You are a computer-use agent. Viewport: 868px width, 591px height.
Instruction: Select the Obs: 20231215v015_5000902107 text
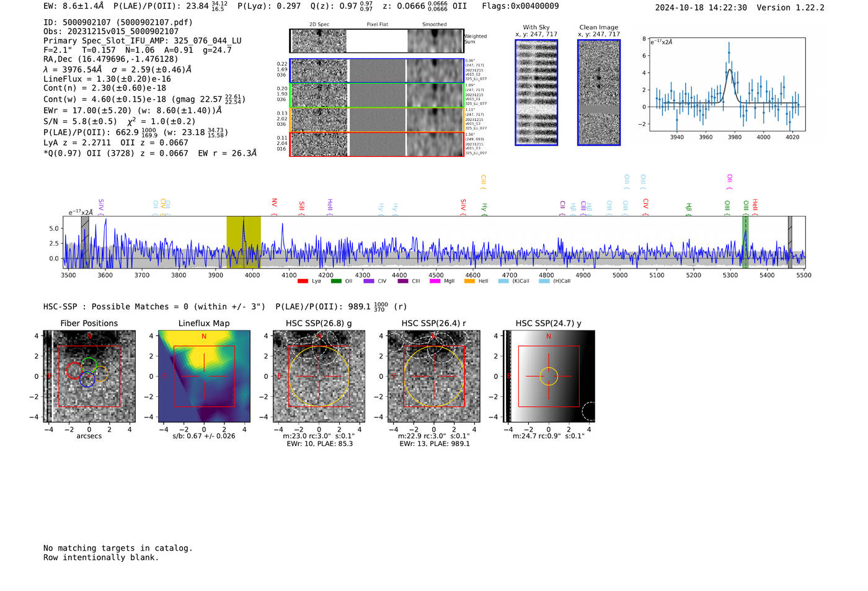click(x=111, y=32)
